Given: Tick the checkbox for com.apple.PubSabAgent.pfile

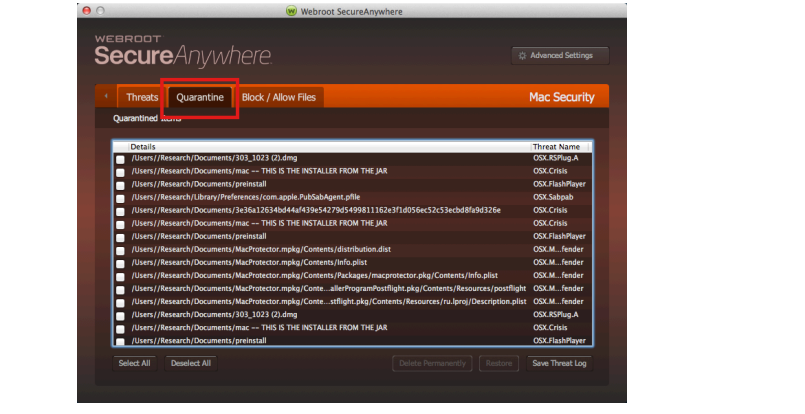Looking at the screenshot, I should (120, 198).
